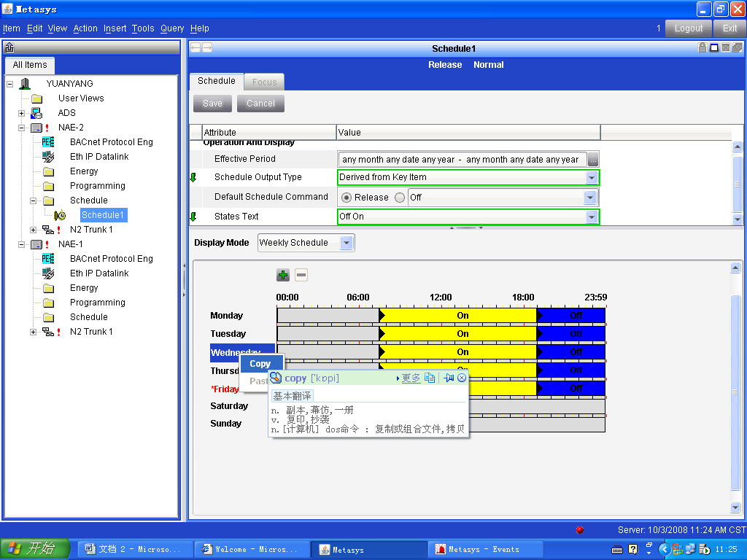Viewport: 747px width, 560px height.
Task: Open the Tools menu
Action: 143,28
